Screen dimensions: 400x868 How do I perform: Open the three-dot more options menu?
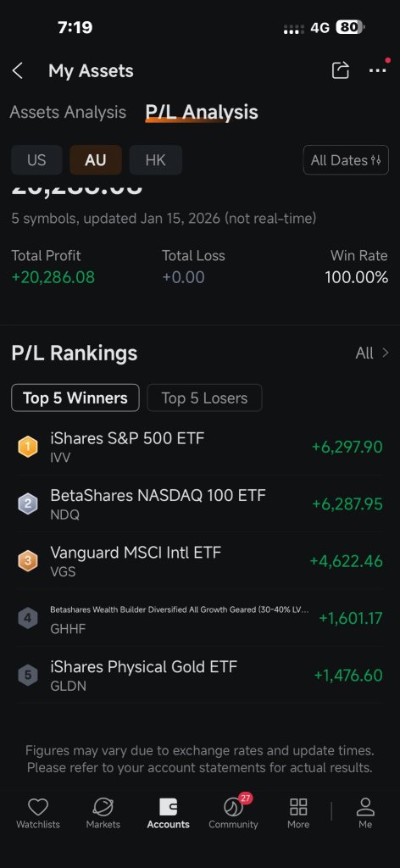tap(377, 70)
